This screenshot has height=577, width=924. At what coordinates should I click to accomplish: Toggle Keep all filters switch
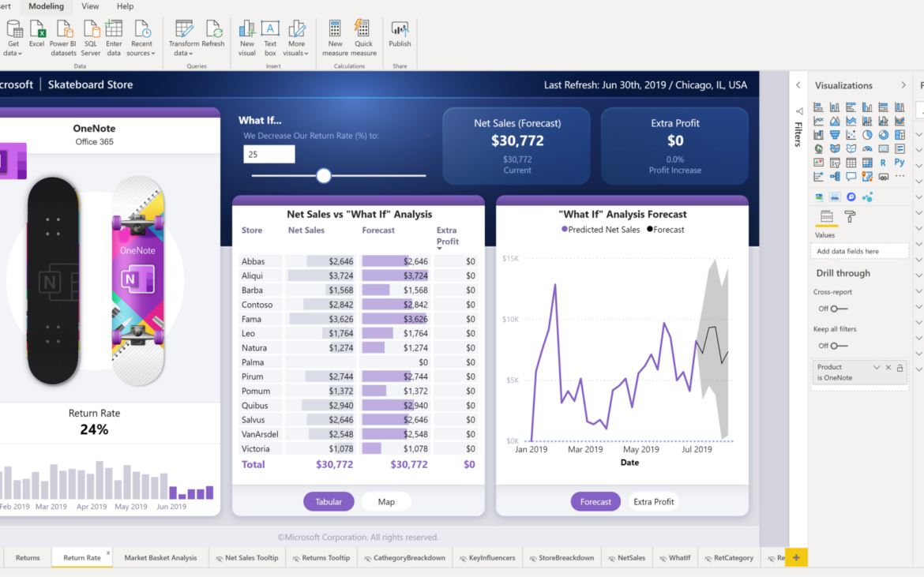pos(839,346)
